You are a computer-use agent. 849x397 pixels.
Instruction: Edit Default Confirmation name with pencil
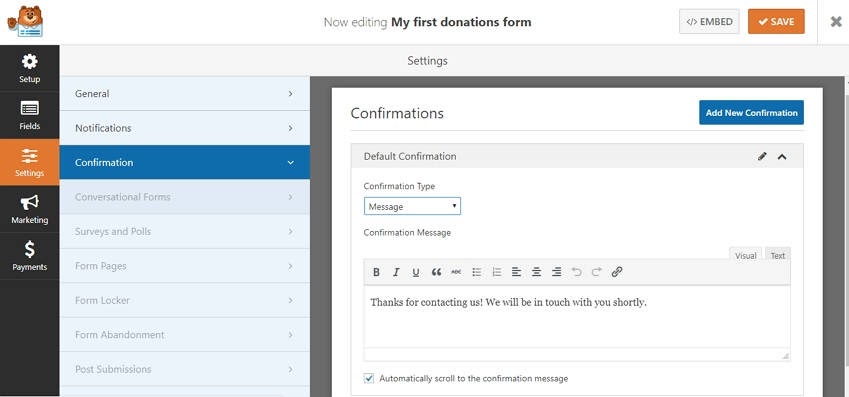pyautogui.click(x=762, y=157)
